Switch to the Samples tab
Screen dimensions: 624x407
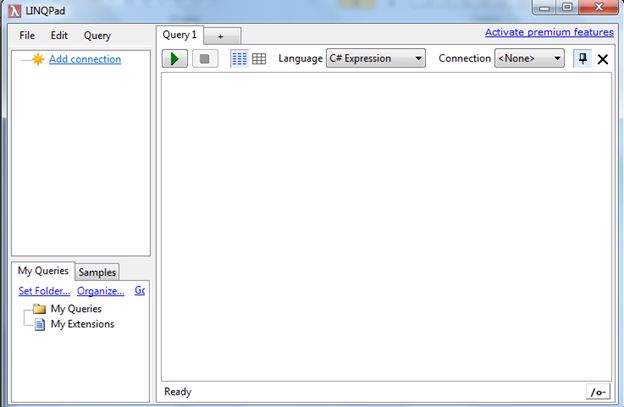[97, 272]
